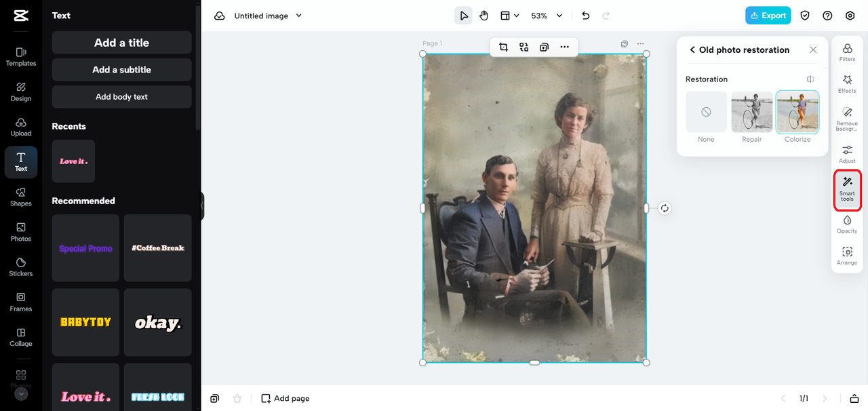Undo the last action
868x411 pixels.
(586, 16)
